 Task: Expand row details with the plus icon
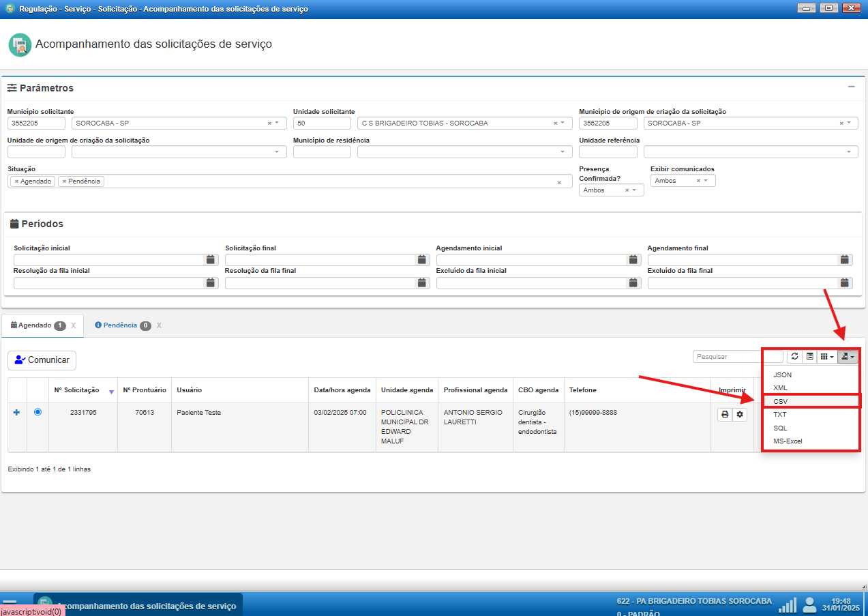[17, 412]
